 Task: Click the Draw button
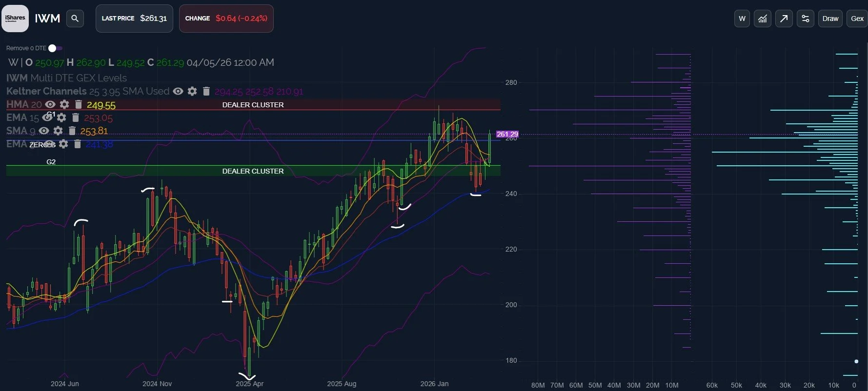click(830, 19)
